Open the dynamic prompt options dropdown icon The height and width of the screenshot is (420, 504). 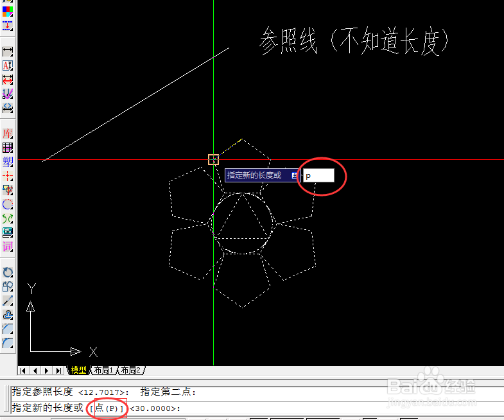tap(295, 175)
